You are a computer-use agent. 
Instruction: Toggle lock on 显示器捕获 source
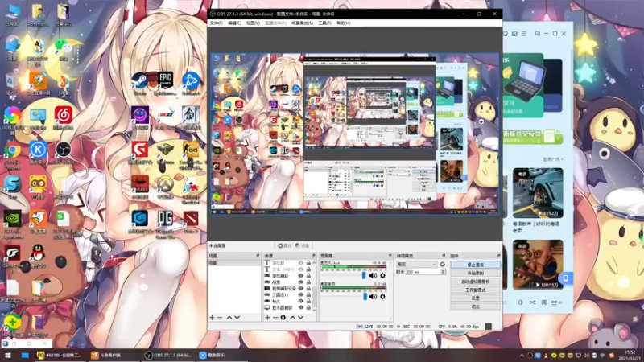click(x=308, y=307)
